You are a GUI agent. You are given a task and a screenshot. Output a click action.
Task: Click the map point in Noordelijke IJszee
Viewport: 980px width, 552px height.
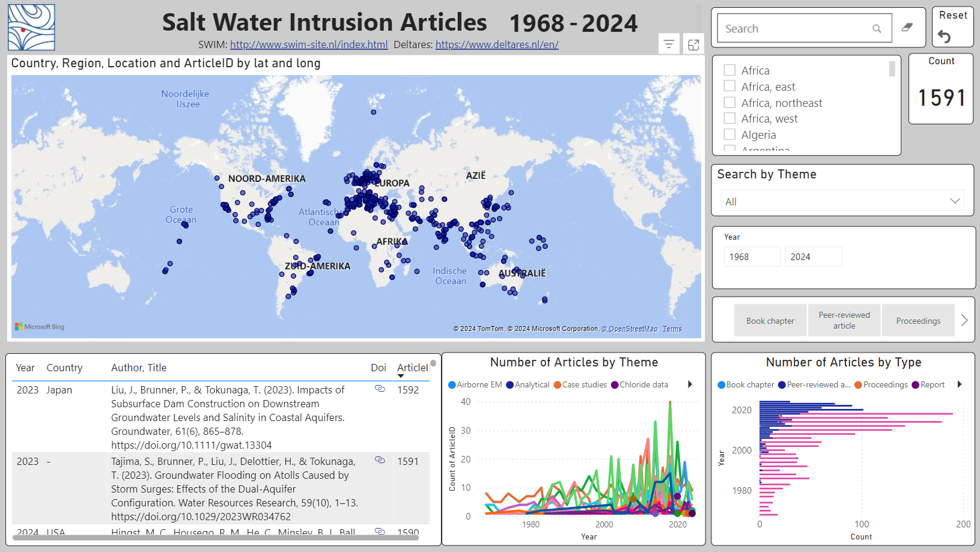click(373, 112)
